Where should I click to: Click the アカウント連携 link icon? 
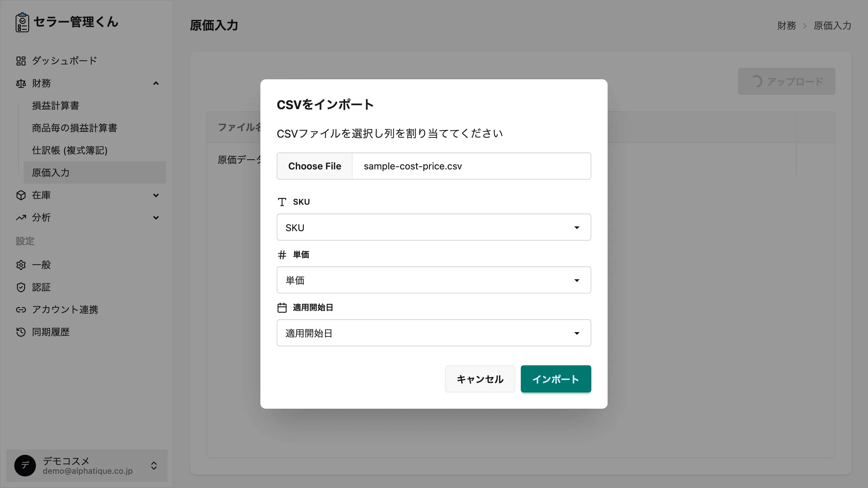coord(21,310)
